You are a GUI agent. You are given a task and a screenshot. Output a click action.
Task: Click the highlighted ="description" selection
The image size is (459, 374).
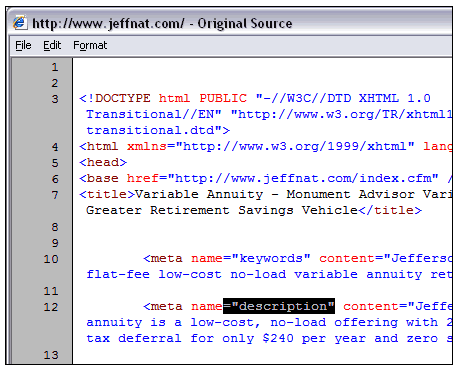pos(279,306)
